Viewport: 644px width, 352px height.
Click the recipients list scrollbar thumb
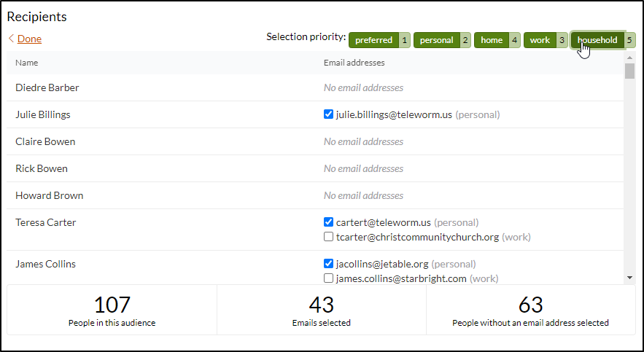(629, 71)
